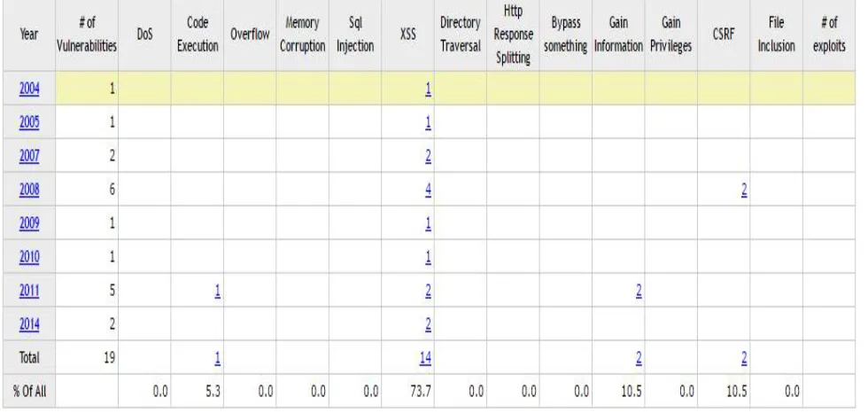Screen dimensions: 868x413
Task: Open the 2009 year link
Action: [x=29, y=223]
